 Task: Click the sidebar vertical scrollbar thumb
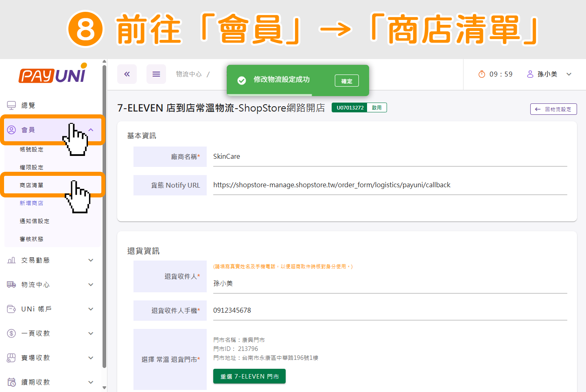point(105,216)
